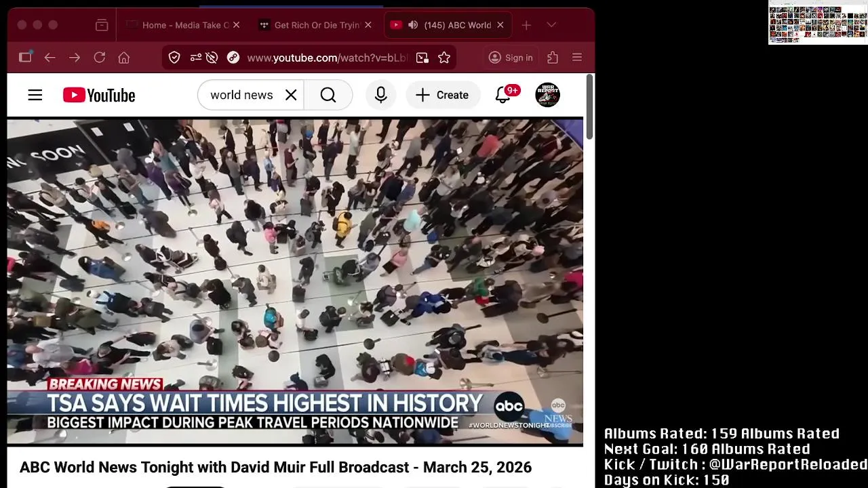Click the ABC News video player
Screen dimensions: 868x488
(x=295, y=282)
